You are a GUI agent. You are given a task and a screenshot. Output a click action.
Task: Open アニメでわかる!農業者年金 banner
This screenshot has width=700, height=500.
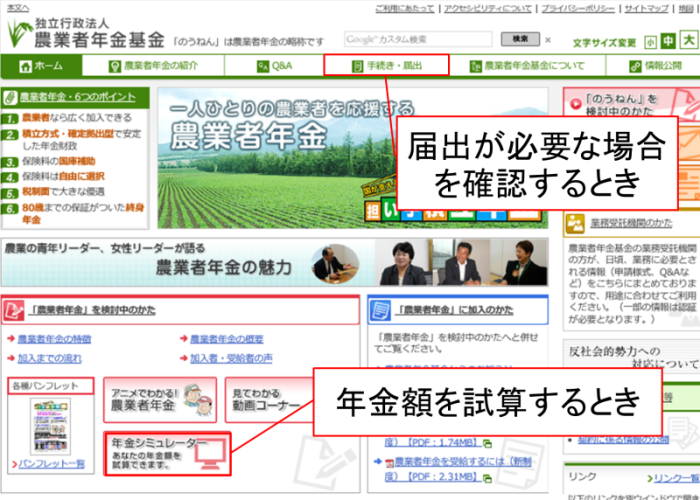[x=160, y=400]
